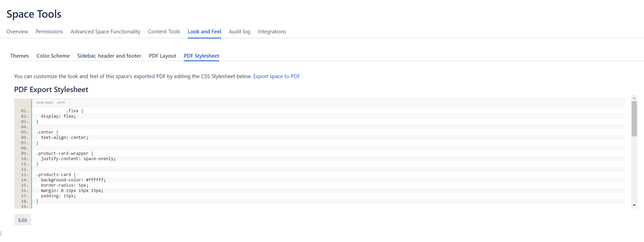Click the 'display: flex;' line
The height and width of the screenshot is (242, 644).
(x=58, y=116)
